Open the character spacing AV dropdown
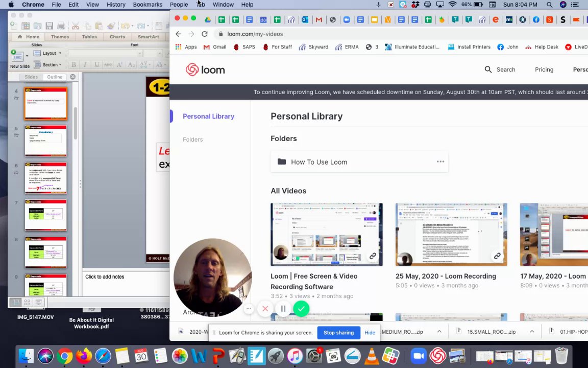The height and width of the screenshot is (368, 588). pos(145,64)
